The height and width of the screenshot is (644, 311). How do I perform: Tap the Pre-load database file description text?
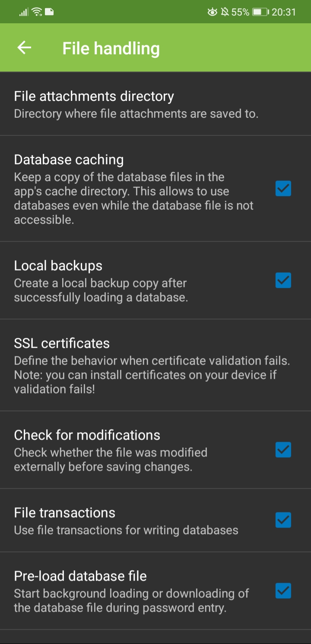(x=130, y=600)
